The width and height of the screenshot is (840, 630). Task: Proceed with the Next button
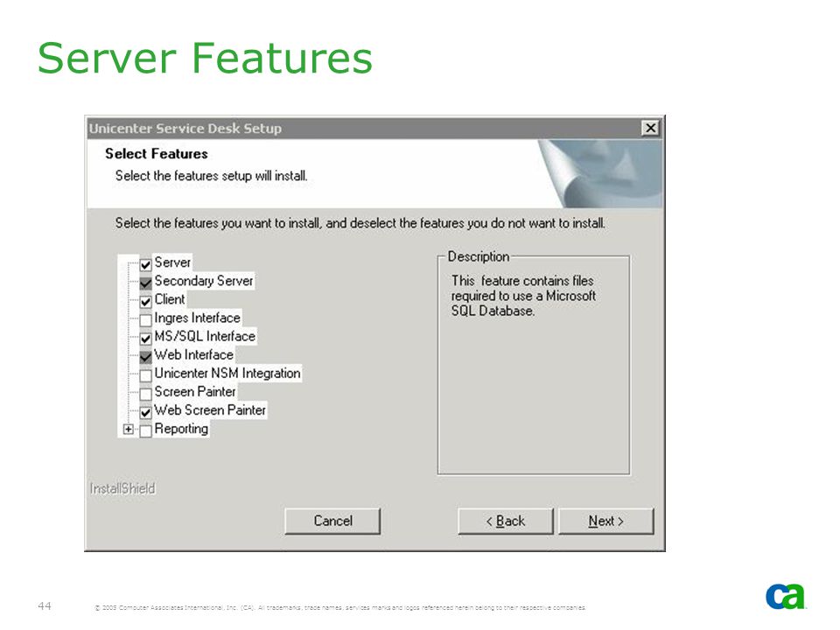click(x=605, y=521)
